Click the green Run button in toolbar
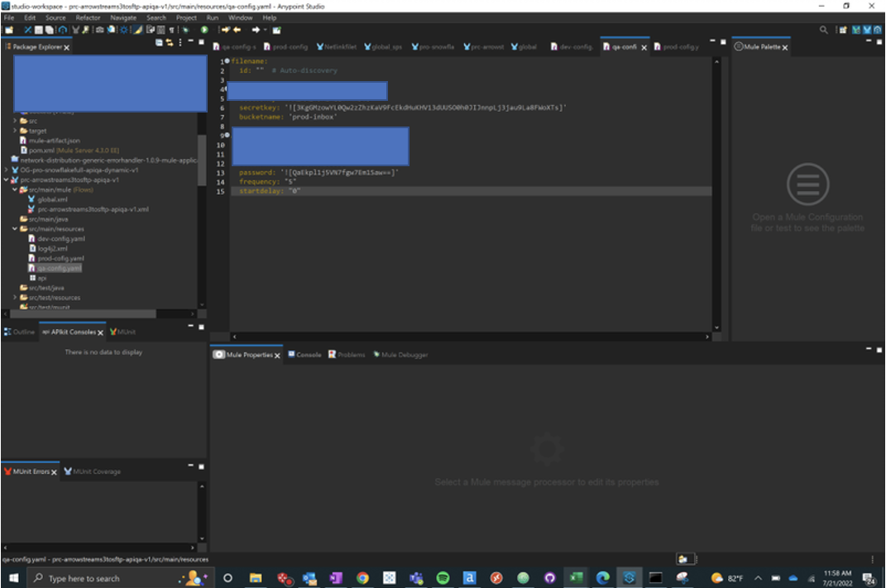 tap(204, 30)
